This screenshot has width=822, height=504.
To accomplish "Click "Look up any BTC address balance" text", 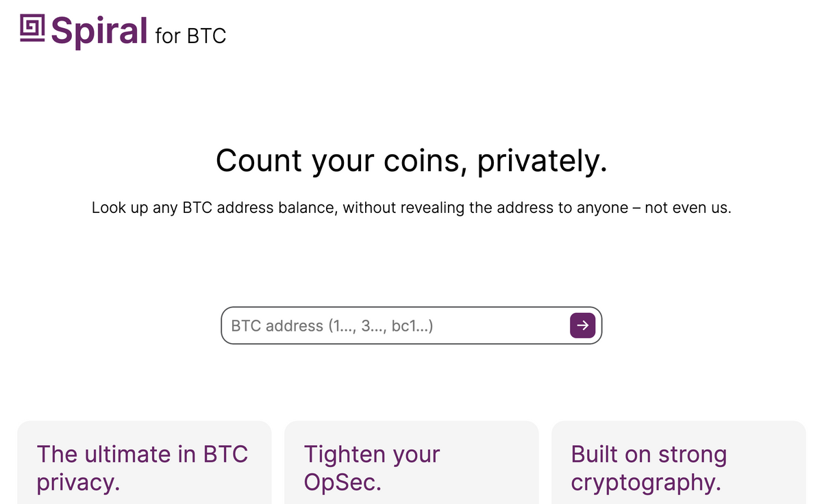I will 214,207.
